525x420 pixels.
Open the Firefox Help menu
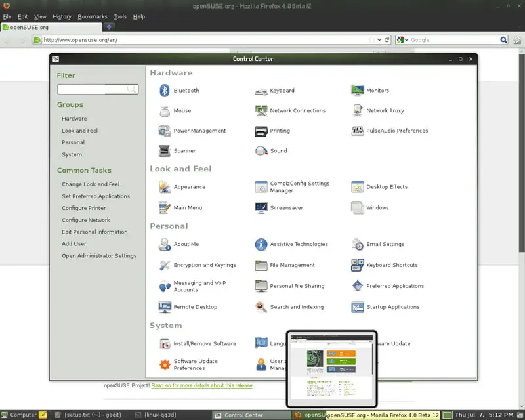tap(139, 16)
